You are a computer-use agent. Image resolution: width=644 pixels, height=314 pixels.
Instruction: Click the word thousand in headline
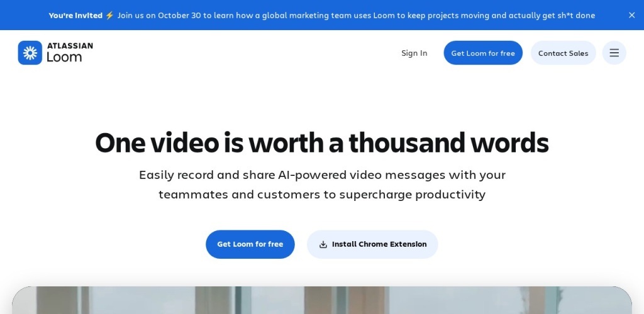pyautogui.click(x=407, y=143)
